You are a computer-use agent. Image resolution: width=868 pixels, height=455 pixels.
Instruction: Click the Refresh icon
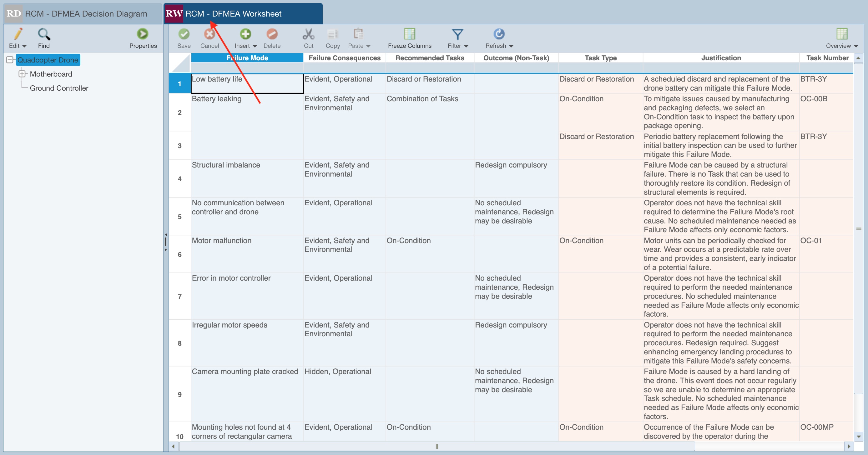tap(499, 34)
